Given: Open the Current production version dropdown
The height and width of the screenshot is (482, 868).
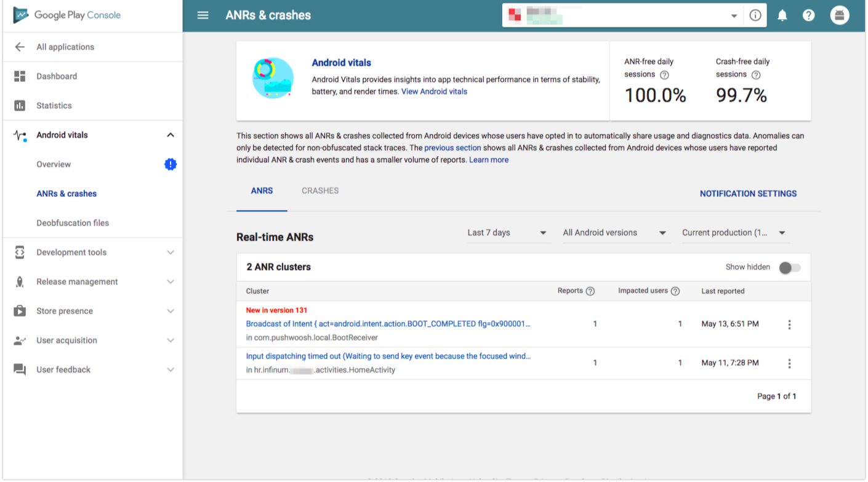Looking at the screenshot, I should 734,233.
